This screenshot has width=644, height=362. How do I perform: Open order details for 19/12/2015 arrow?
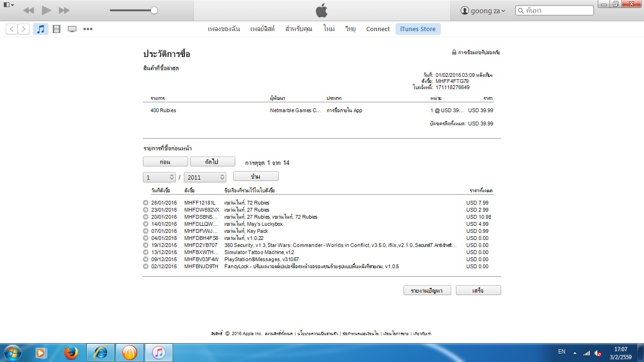[x=146, y=245]
